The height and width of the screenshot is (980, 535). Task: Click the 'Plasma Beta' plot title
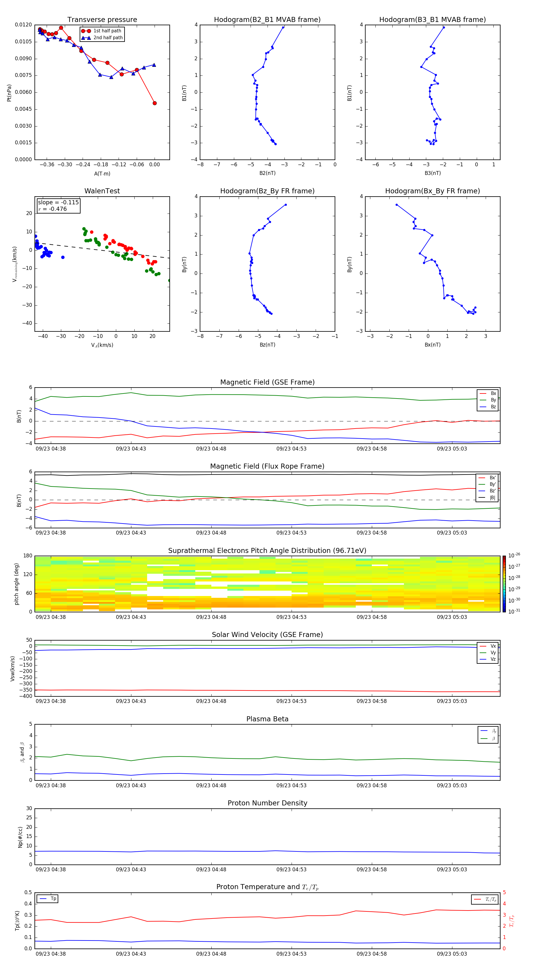point(267,719)
